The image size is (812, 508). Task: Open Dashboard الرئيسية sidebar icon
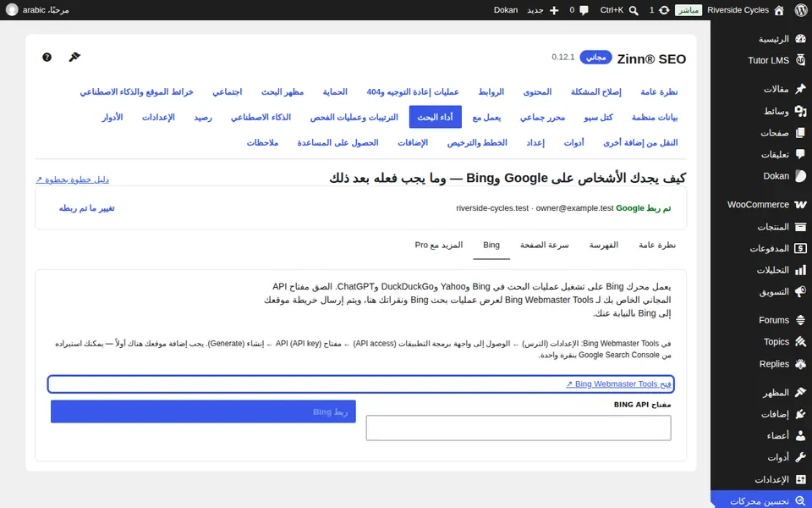point(801,39)
